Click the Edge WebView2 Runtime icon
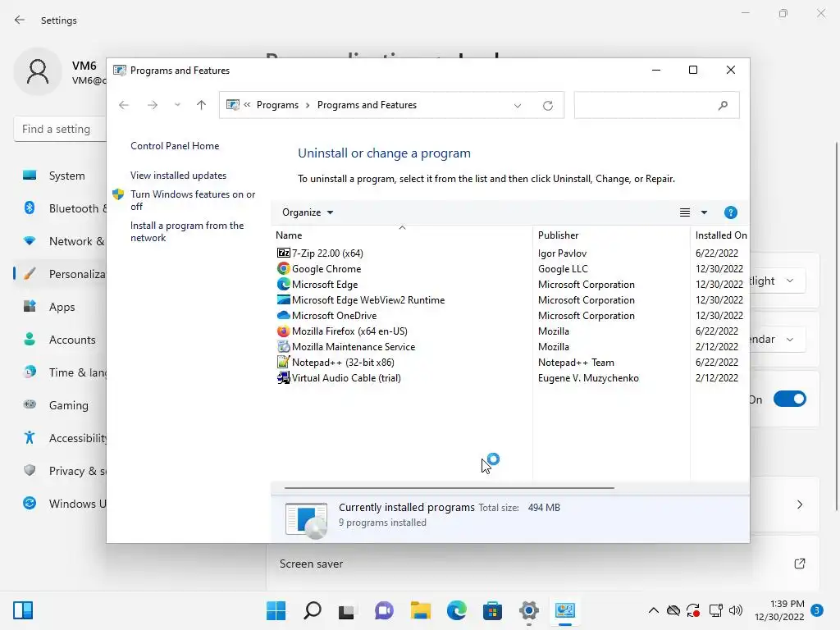Screen dimensions: 840x630 point(283,299)
